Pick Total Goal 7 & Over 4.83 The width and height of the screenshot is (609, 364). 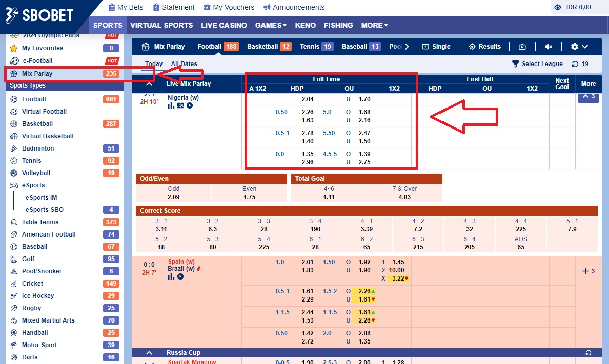click(x=404, y=193)
